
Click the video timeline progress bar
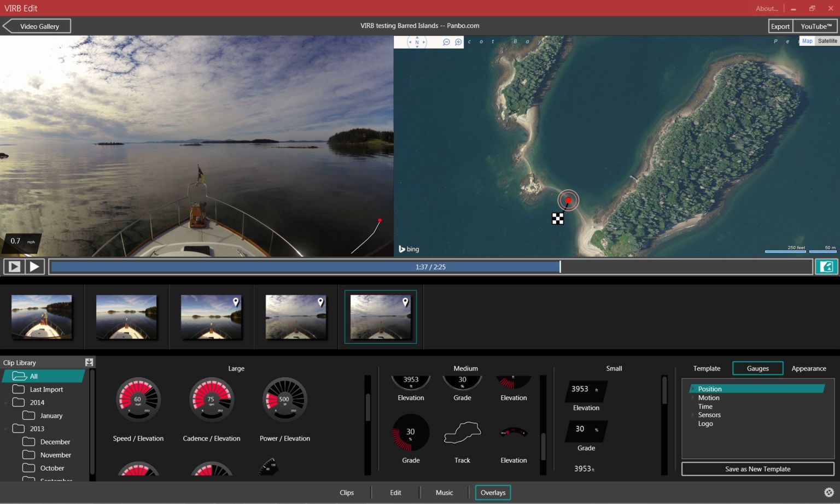[x=430, y=267]
